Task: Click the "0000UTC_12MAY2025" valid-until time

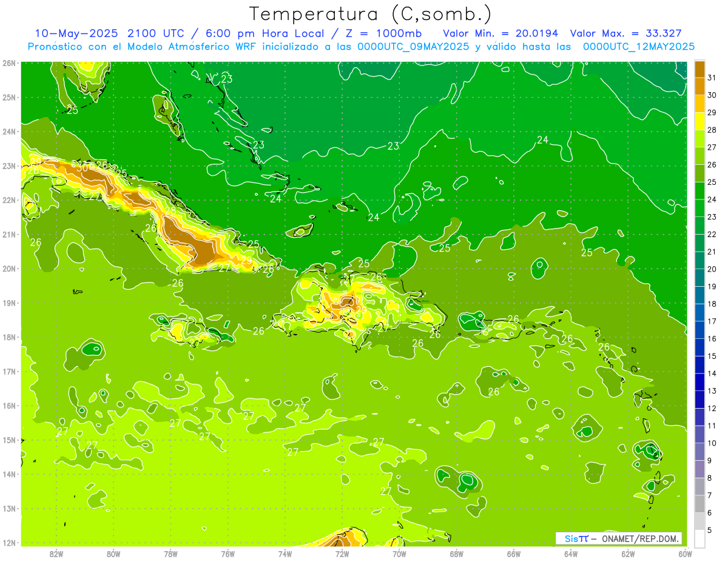Action: coord(639,46)
